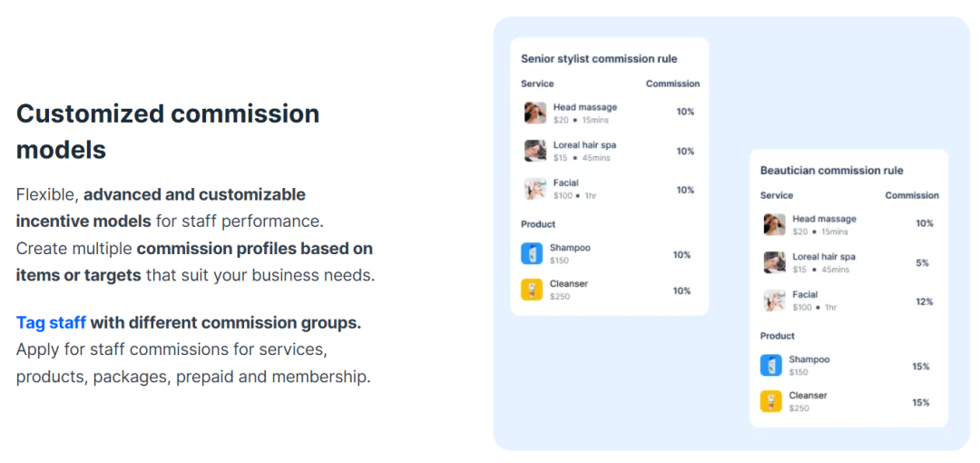
Task: Select the Customized commission models heading
Action: click(168, 131)
